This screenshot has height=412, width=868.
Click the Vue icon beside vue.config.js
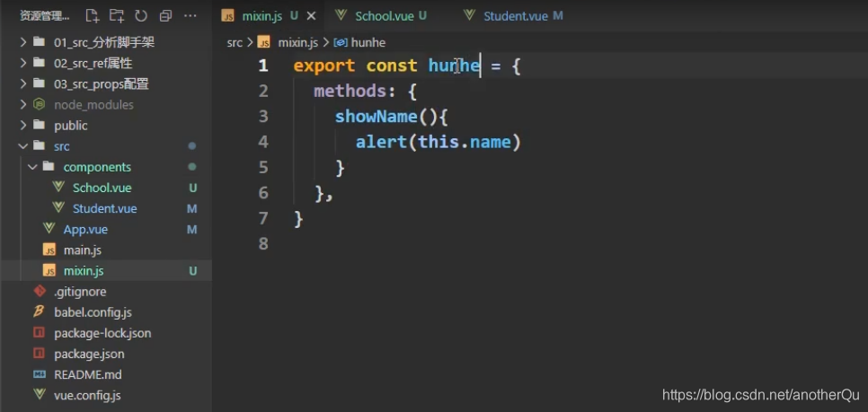coord(40,394)
